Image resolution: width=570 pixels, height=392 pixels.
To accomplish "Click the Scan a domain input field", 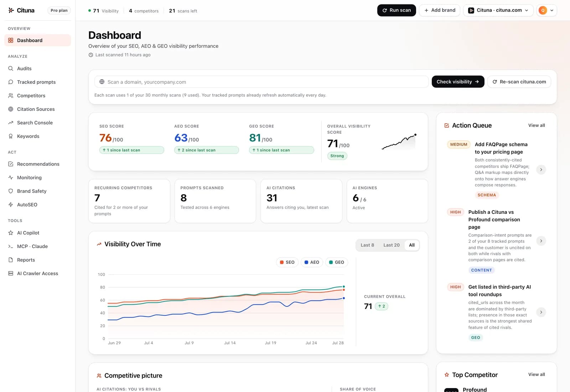I will pos(261,82).
